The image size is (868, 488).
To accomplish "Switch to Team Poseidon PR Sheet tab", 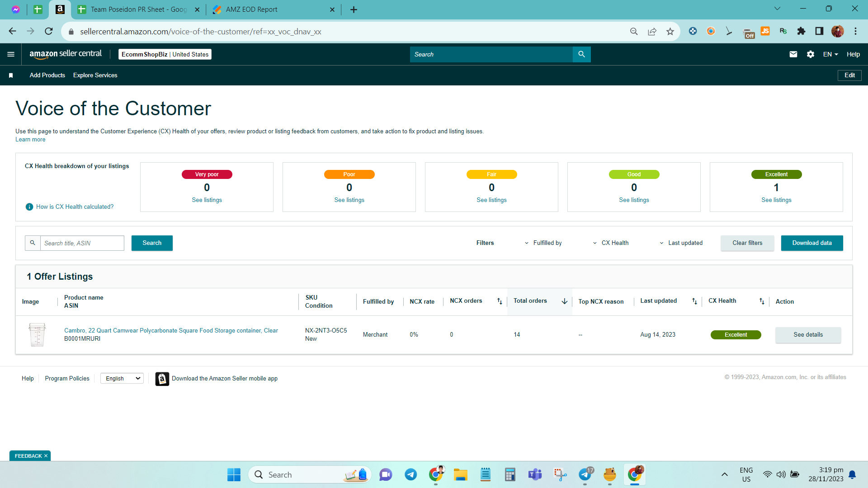I will click(x=138, y=9).
